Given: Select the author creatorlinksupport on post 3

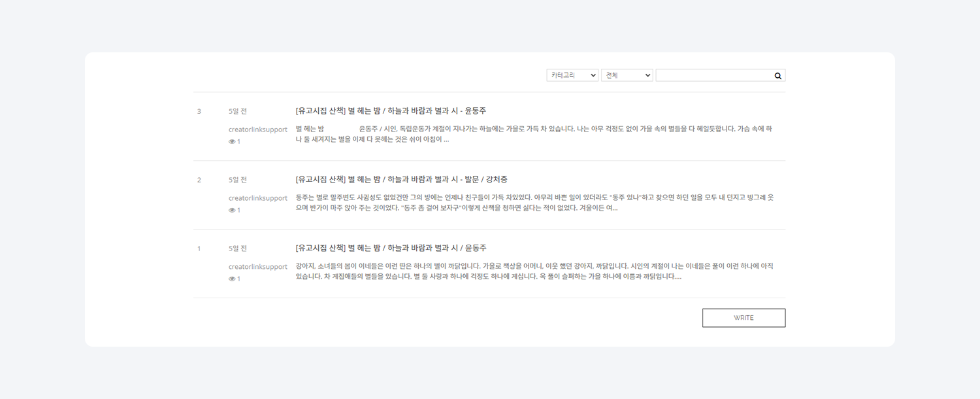Looking at the screenshot, I should (x=258, y=130).
